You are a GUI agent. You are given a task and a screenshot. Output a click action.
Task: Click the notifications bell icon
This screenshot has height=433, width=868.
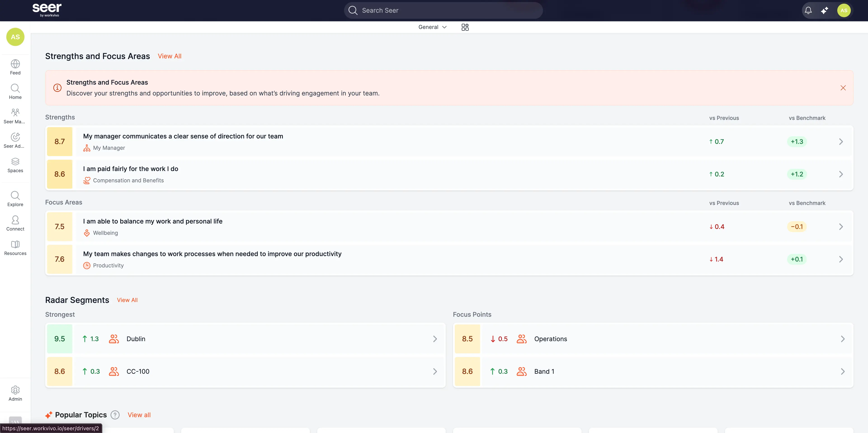[808, 10]
